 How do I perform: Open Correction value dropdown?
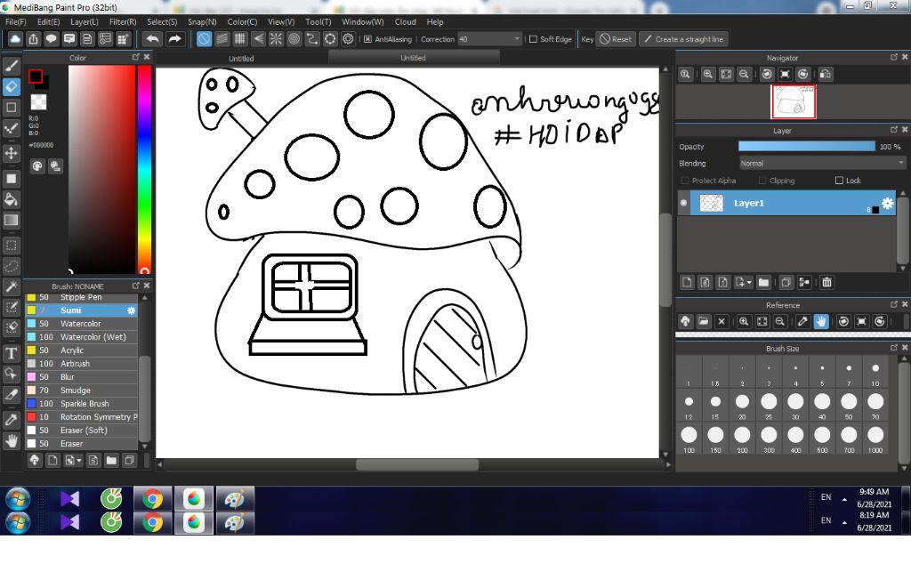click(x=517, y=39)
